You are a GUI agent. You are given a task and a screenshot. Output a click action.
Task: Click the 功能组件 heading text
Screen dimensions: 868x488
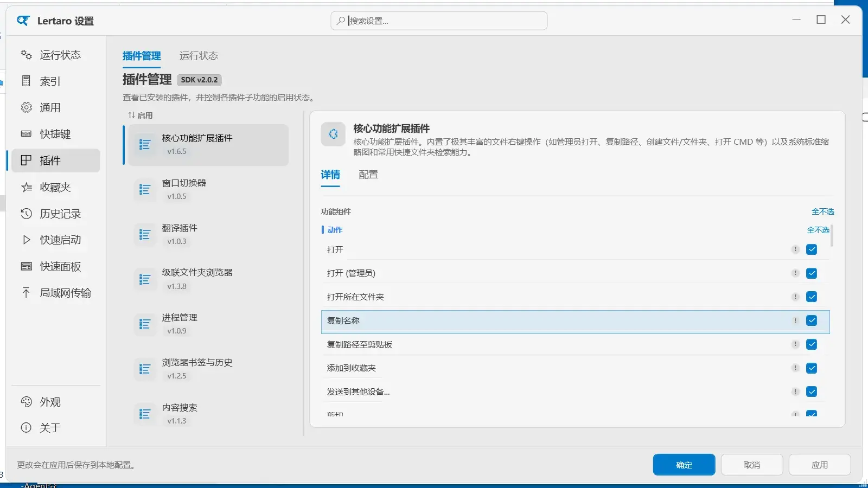pyautogui.click(x=336, y=211)
